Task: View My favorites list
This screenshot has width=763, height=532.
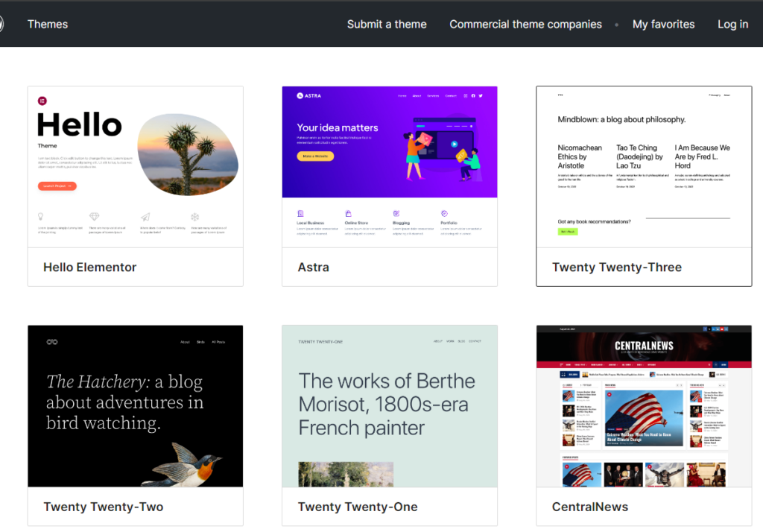Action: 663,24
